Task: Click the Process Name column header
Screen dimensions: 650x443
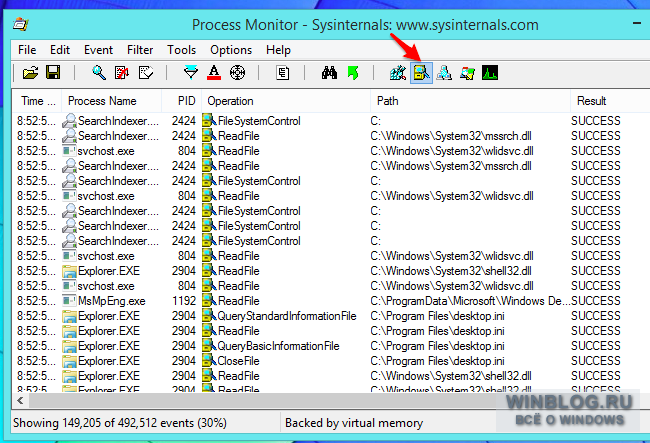Action: [112, 101]
